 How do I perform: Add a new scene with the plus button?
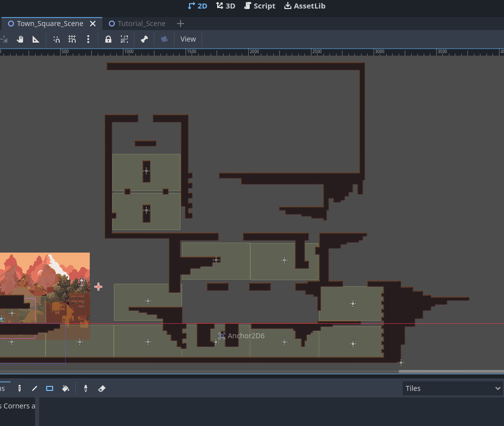[x=181, y=24]
